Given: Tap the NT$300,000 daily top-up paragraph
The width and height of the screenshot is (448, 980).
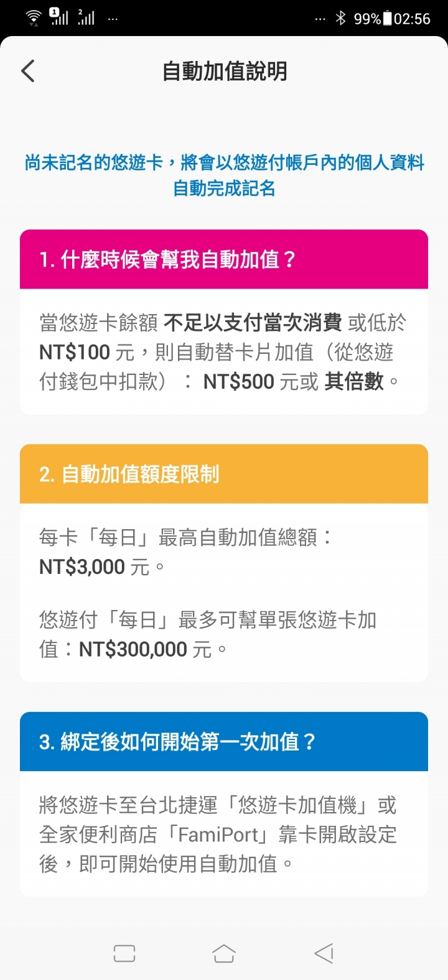Looking at the screenshot, I should 208,634.
